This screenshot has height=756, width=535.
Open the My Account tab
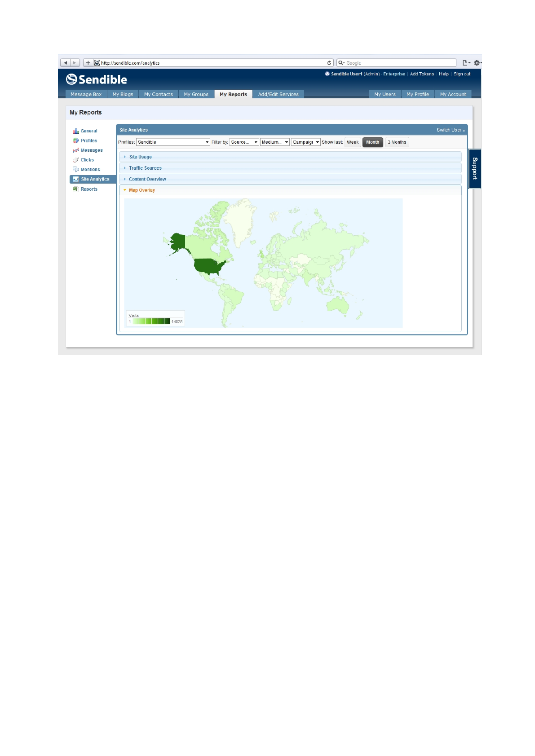(453, 94)
